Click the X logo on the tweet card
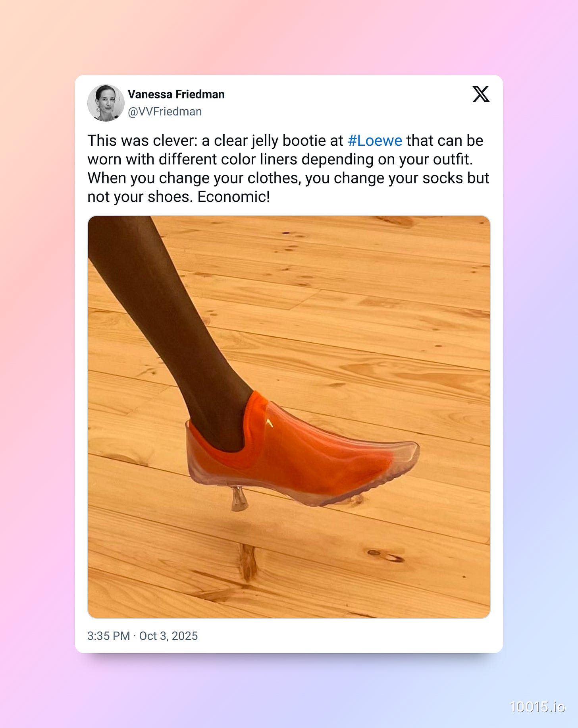The height and width of the screenshot is (728, 578). 481,94
